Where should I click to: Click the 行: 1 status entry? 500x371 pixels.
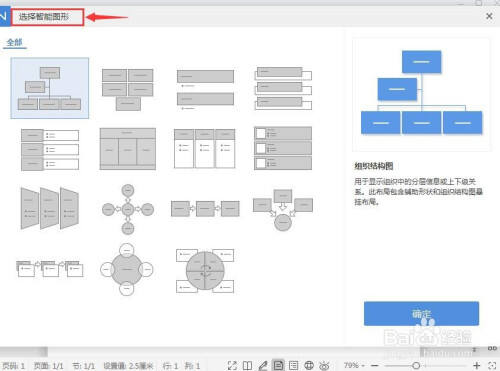click(x=170, y=366)
